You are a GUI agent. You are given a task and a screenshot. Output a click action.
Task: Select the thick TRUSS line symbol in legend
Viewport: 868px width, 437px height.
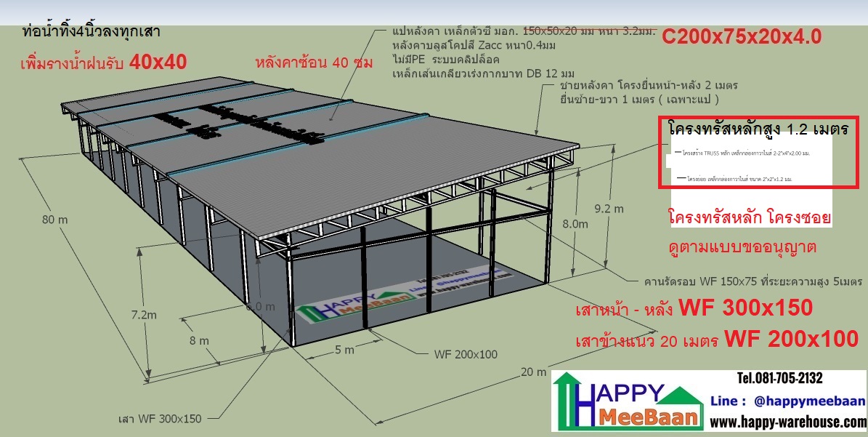678,153
